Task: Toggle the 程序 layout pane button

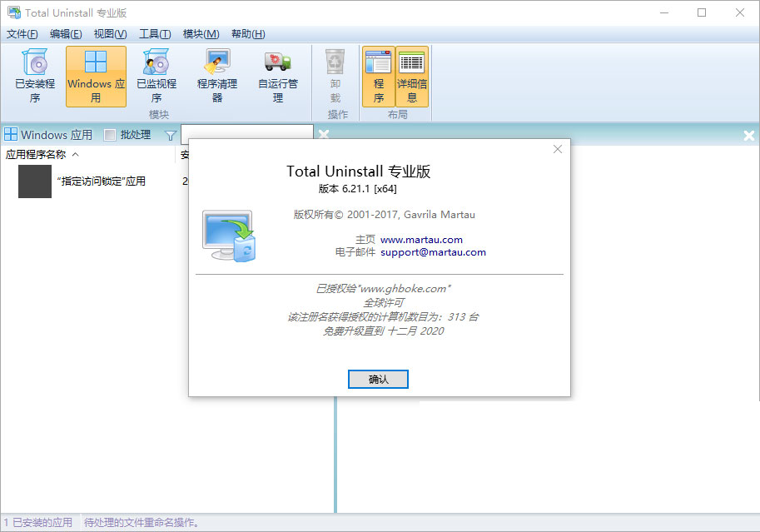Action: pos(379,76)
